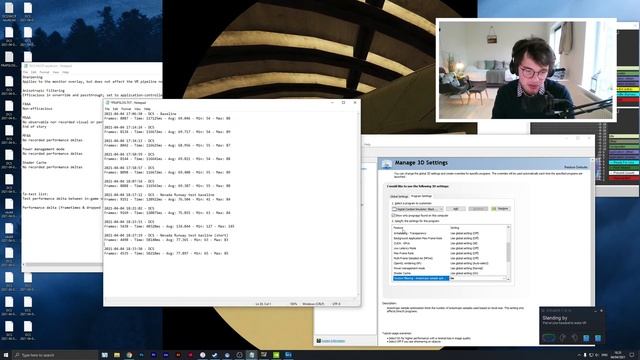The width and height of the screenshot is (640, 360).
Task: Open Premiere Pro from the taskbar
Action: pos(153,355)
